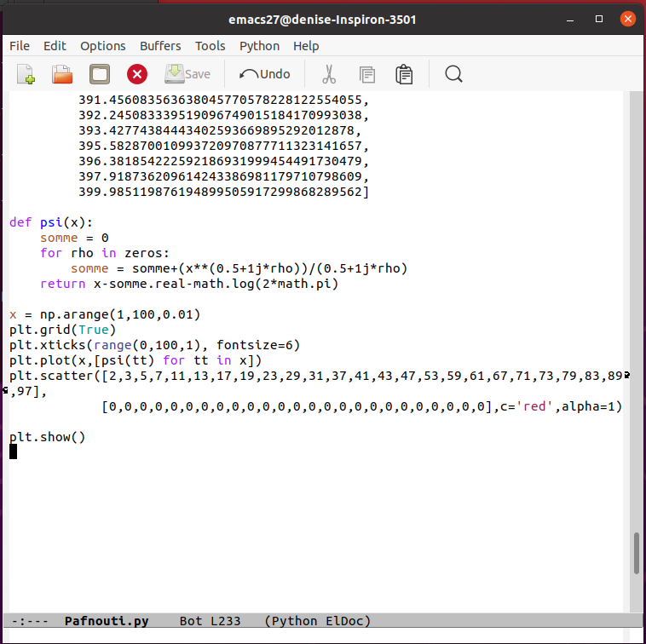Screen dimensions: 646x644
Task: Paste using the clipboard icon
Action: point(405,74)
